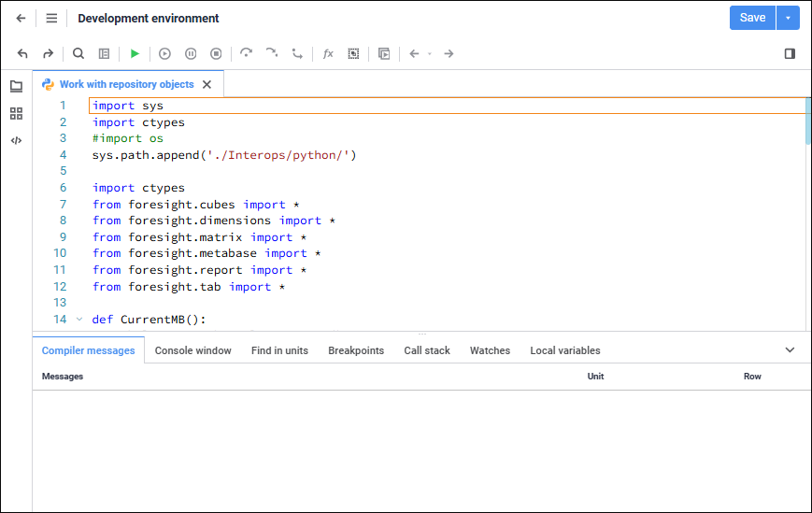The height and width of the screenshot is (513, 812).
Task: Open the hamburger main menu
Action: tap(51, 19)
